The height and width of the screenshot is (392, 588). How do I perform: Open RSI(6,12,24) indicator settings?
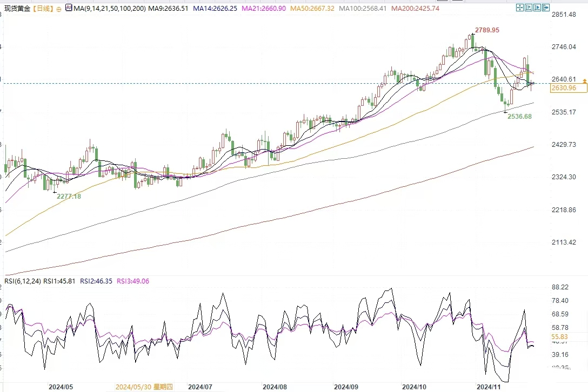click(23, 281)
